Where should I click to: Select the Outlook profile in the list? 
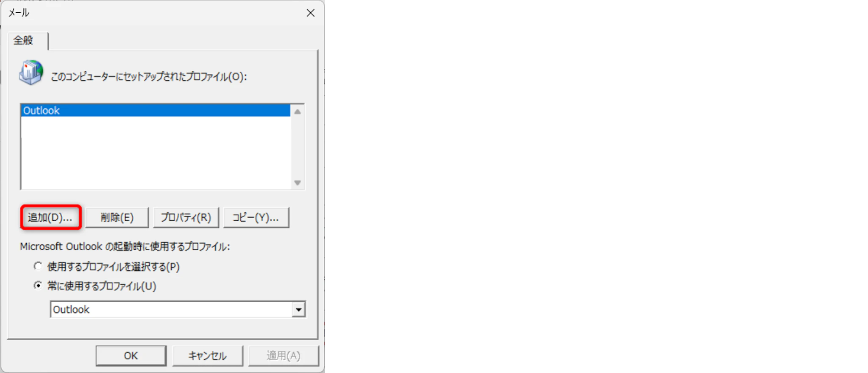pos(156,110)
